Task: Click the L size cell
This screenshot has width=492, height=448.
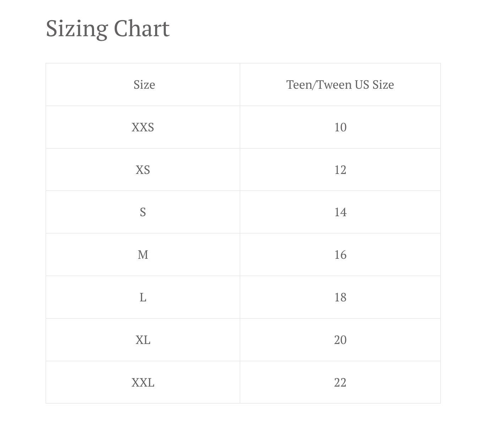Action: coord(143,297)
